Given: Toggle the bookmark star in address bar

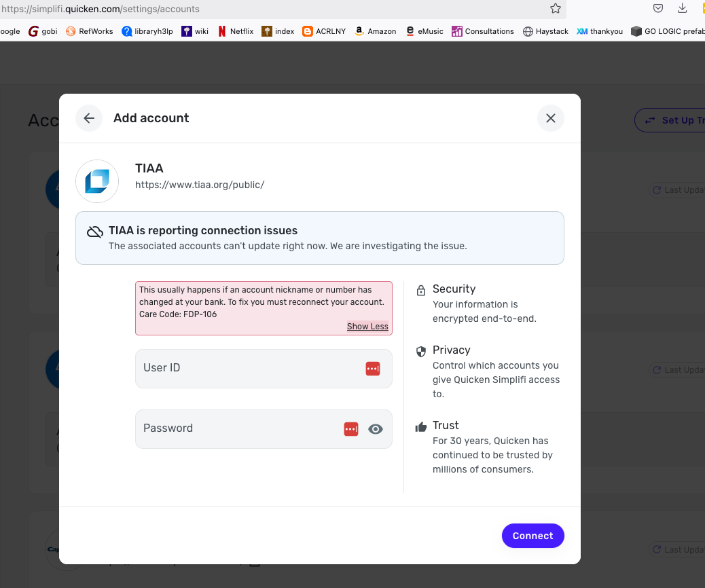Looking at the screenshot, I should click(x=556, y=9).
